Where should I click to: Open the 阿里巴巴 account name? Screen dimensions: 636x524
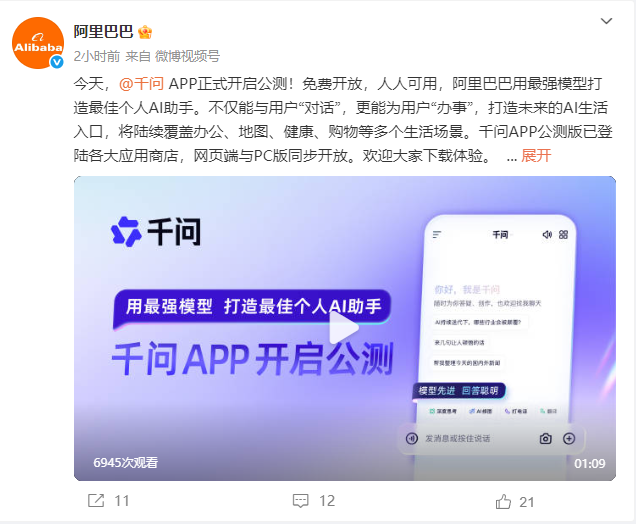(103, 32)
